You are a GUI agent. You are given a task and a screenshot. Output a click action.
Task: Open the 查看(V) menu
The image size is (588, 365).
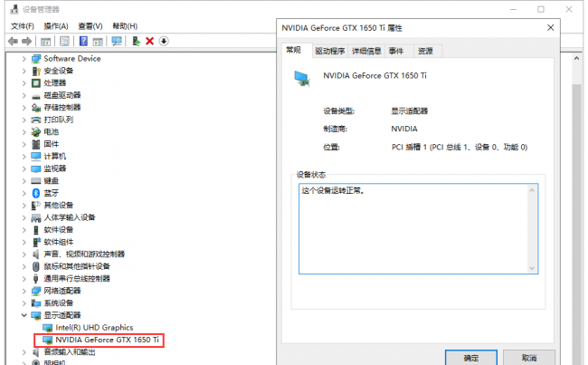[90, 26]
